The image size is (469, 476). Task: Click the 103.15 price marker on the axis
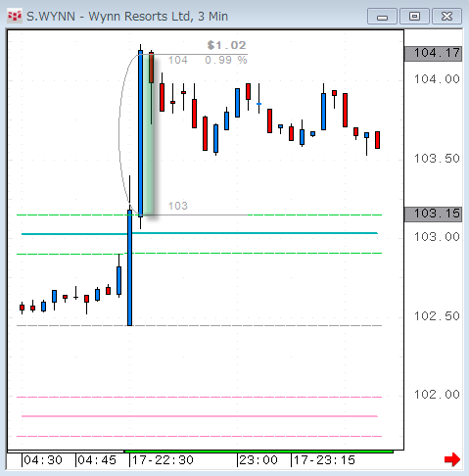tap(434, 214)
